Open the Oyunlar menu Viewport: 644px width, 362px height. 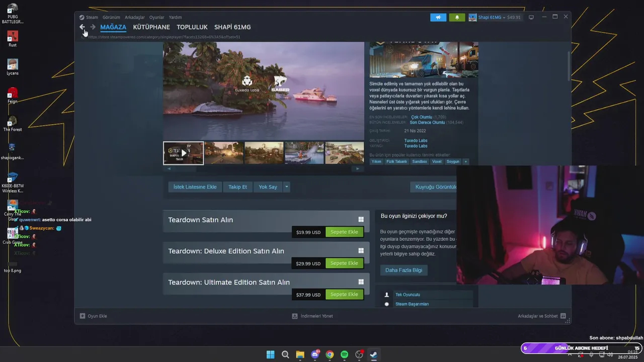tap(157, 17)
